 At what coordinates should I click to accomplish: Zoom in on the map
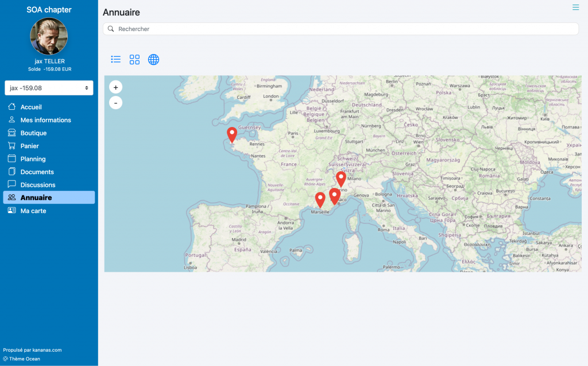click(115, 87)
